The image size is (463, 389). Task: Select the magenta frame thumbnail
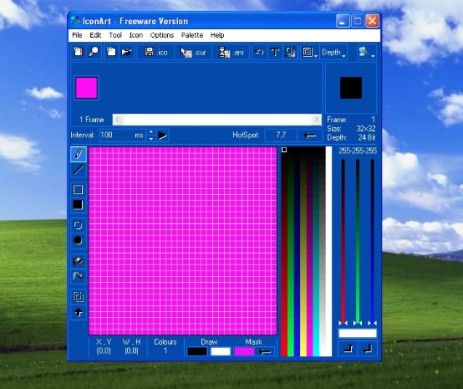[x=87, y=88]
